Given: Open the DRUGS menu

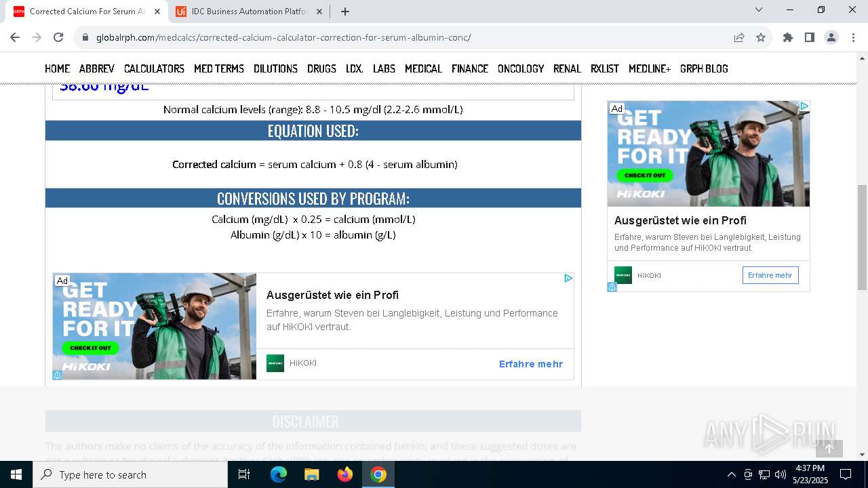Looking at the screenshot, I should pos(321,68).
